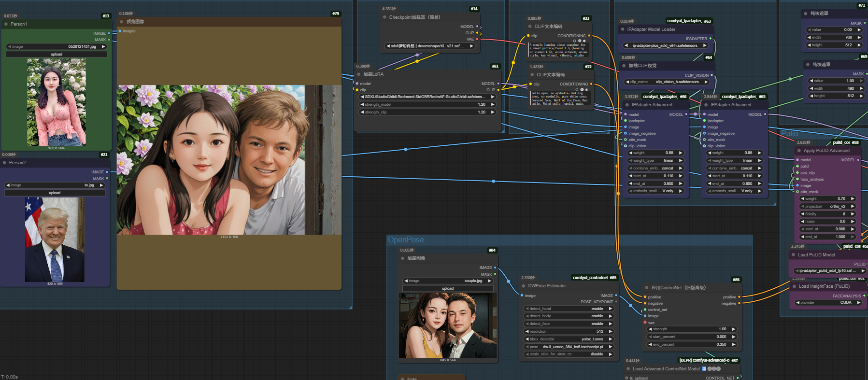The width and height of the screenshot is (868, 380).
Task: Click the OpenPose group title
Action: pos(406,239)
